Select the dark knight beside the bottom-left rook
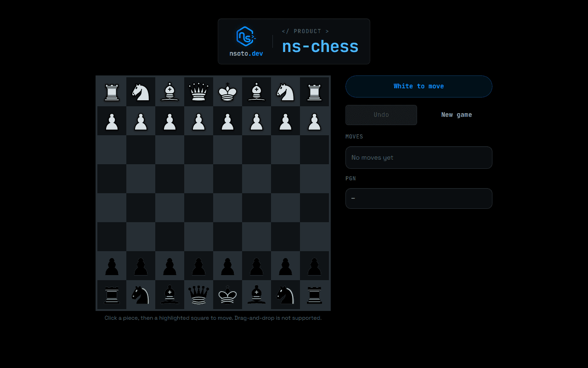Viewport: 588px width, 368px height. pyautogui.click(x=141, y=295)
